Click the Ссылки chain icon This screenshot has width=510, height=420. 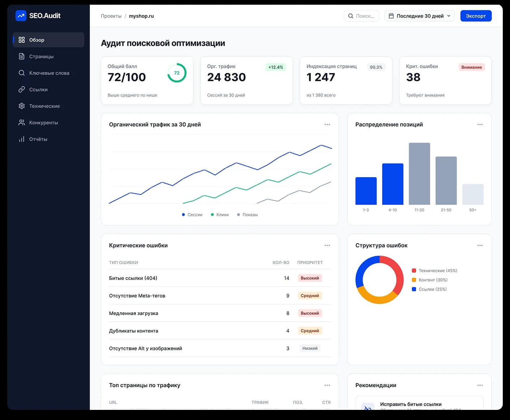pos(22,89)
